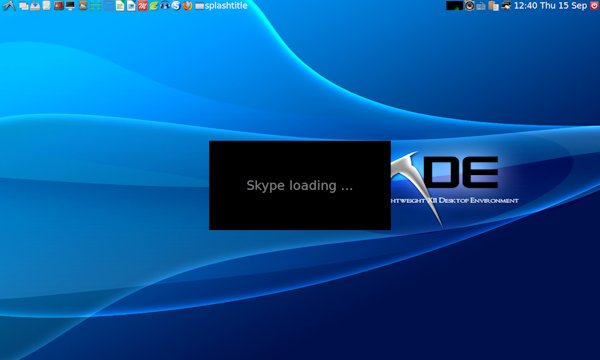Open the monitor/terminal launcher icon

pos(70,5)
